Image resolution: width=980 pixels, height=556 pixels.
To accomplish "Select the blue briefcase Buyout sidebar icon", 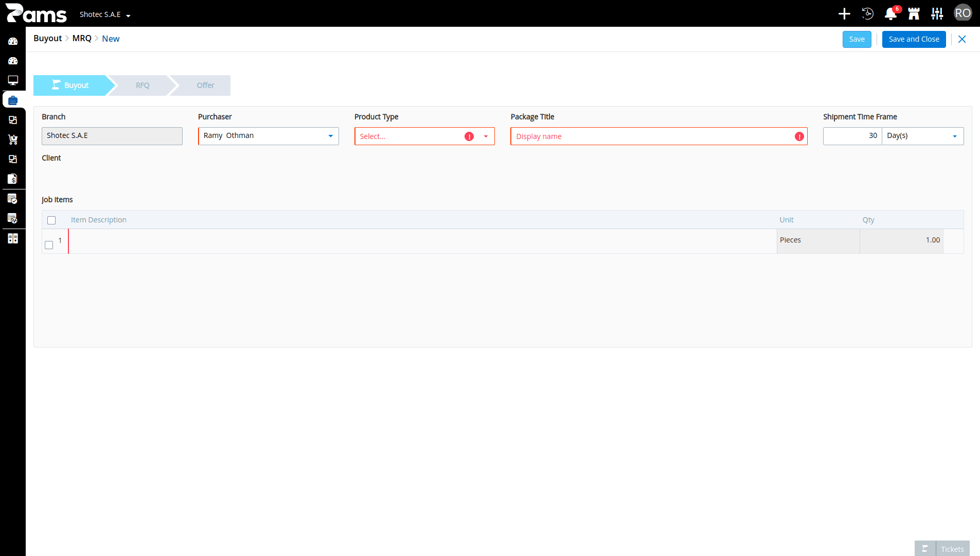I will (13, 100).
